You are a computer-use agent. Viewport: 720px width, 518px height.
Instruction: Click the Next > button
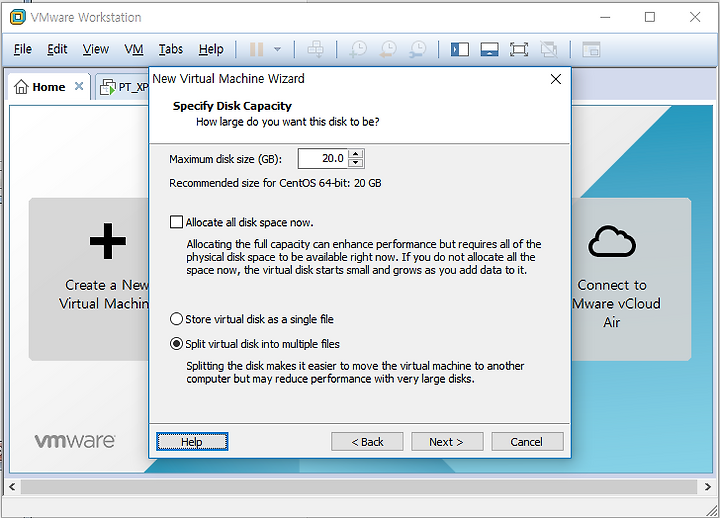[447, 442]
